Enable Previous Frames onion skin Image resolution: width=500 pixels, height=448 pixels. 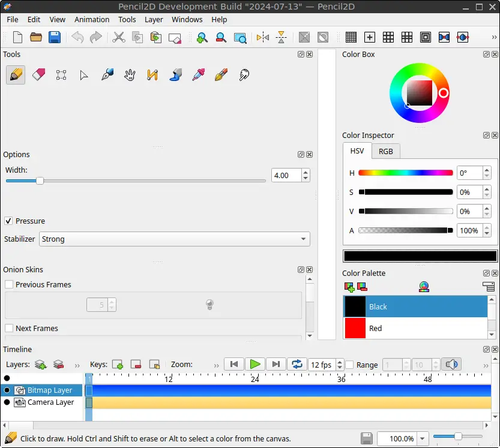pyautogui.click(x=9, y=284)
